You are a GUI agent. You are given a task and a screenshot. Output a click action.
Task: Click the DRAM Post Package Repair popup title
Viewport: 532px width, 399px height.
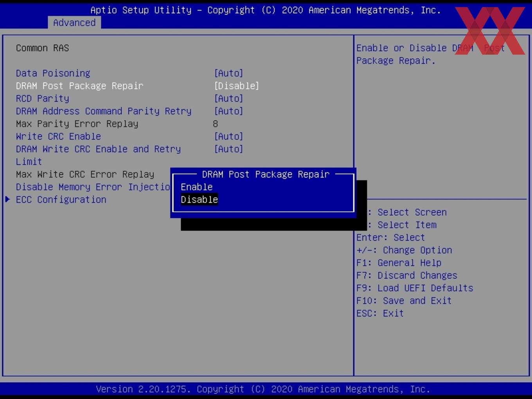266,174
